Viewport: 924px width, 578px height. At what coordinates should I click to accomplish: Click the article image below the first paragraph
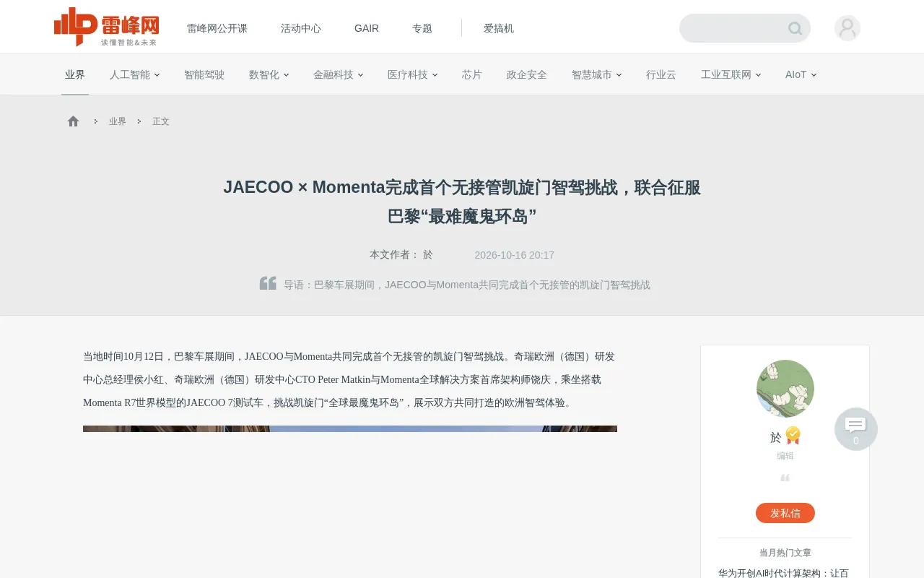tap(350, 429)
